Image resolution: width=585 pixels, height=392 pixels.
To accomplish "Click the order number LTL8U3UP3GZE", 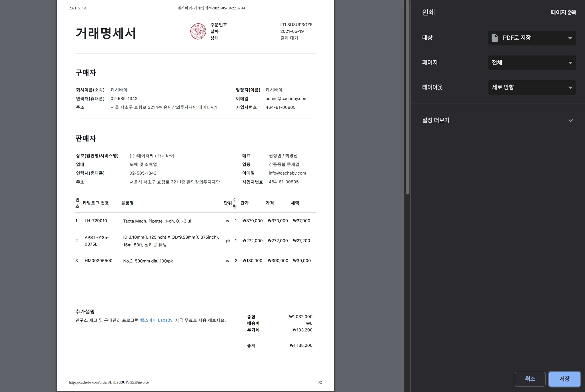I will point(296,25).
